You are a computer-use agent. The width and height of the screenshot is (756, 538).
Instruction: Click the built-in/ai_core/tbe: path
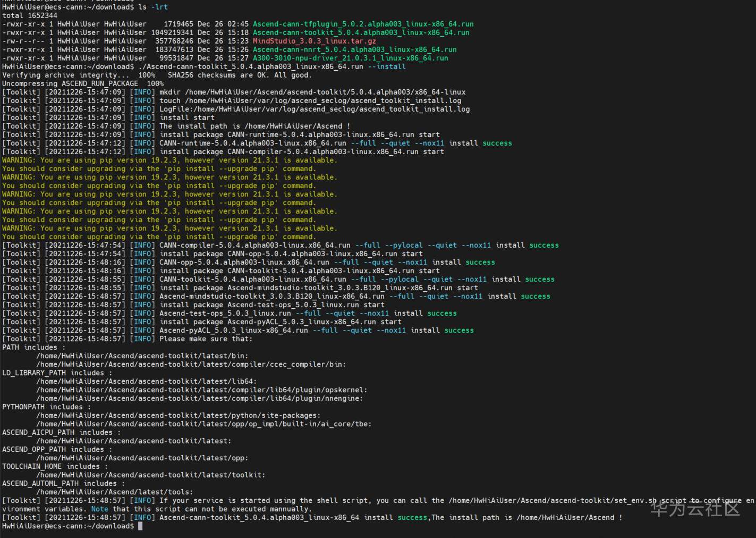tap(204, 424)
